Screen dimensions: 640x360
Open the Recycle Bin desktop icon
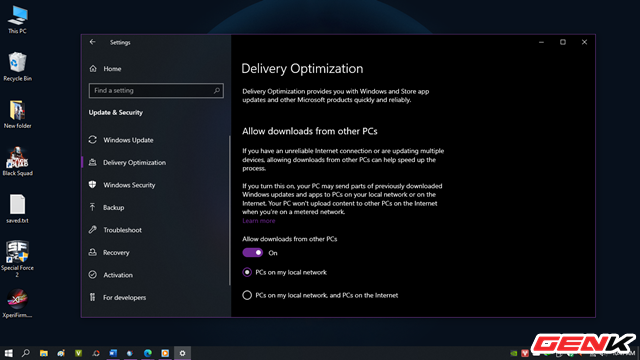pyautogui.click(x=18, y=67)
